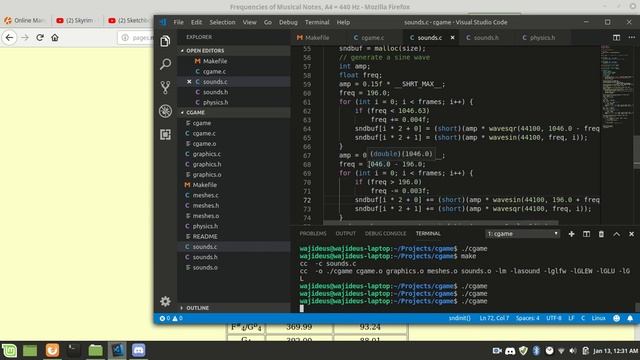Open Bluetooth icon in system tray
Image resolution: width=640 pixels, height=360 pixels.
click(536, 351)
